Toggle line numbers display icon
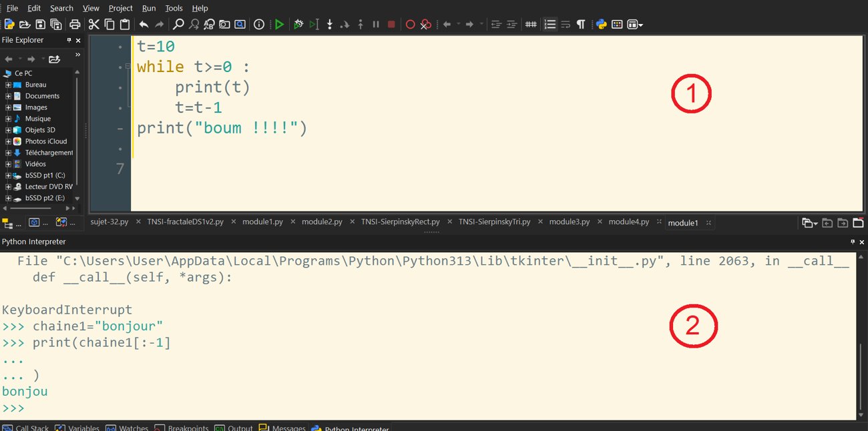The image size is (868, 431). pyautogui.click(x=550, y=24)
